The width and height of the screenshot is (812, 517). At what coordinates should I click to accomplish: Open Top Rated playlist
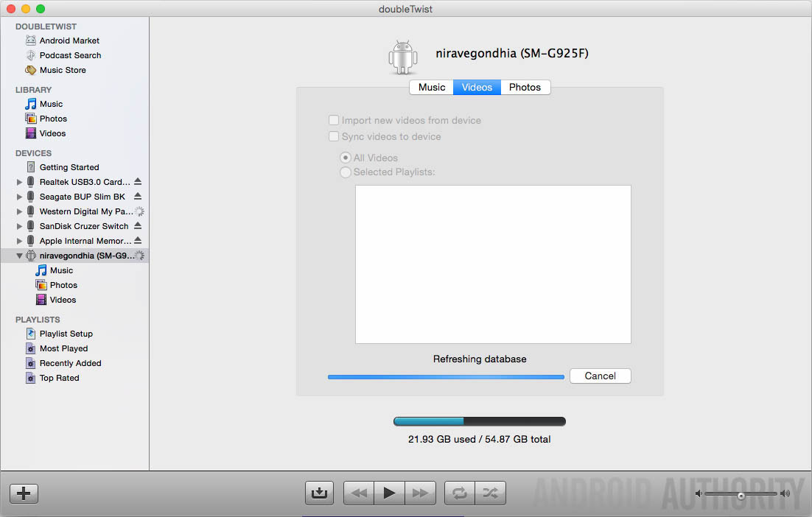pyautogui.click(x=59, y=378)
